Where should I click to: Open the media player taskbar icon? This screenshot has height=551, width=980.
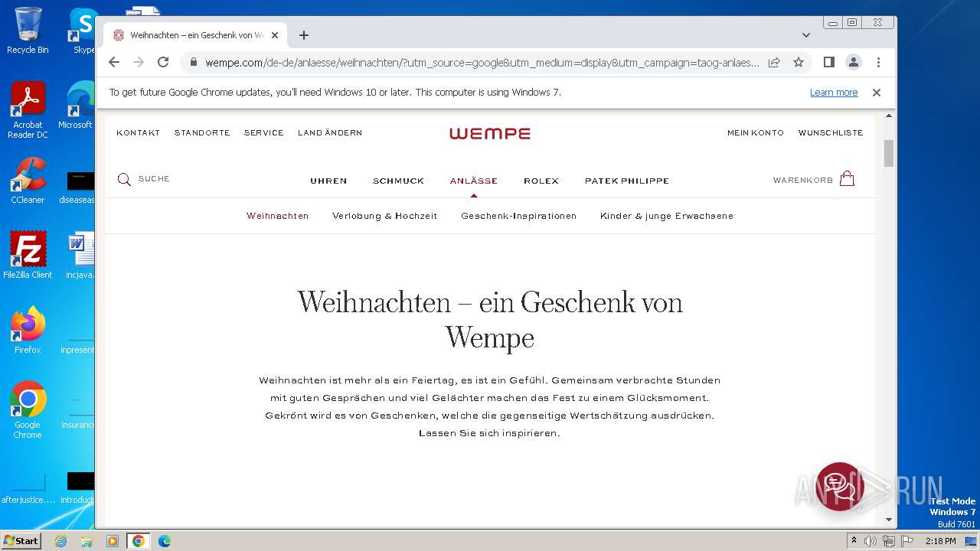click(113, 541)
